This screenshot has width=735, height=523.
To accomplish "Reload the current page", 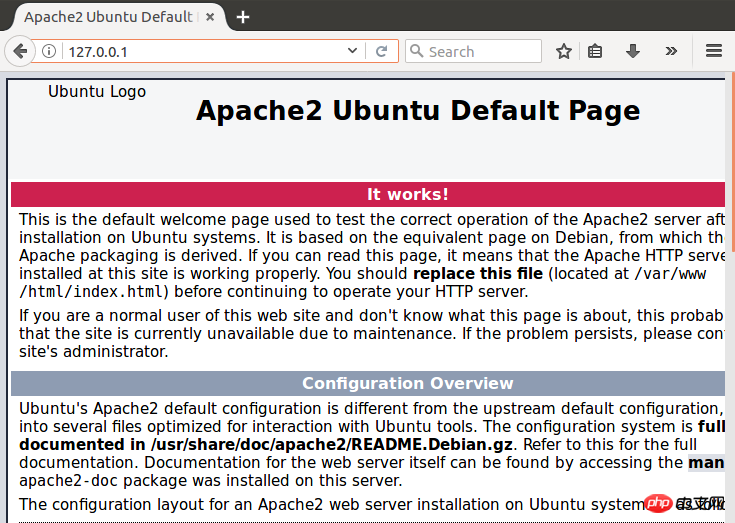I will tap(382, 51).
